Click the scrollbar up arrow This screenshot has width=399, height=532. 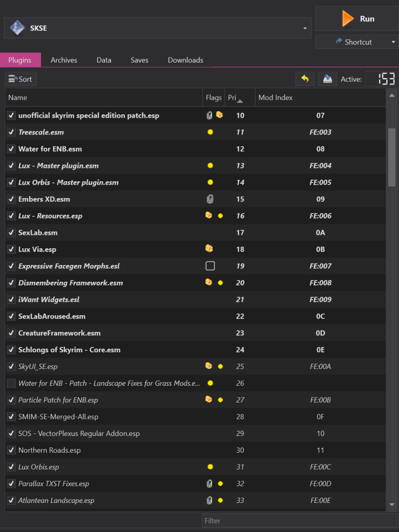tap(392, 96)
